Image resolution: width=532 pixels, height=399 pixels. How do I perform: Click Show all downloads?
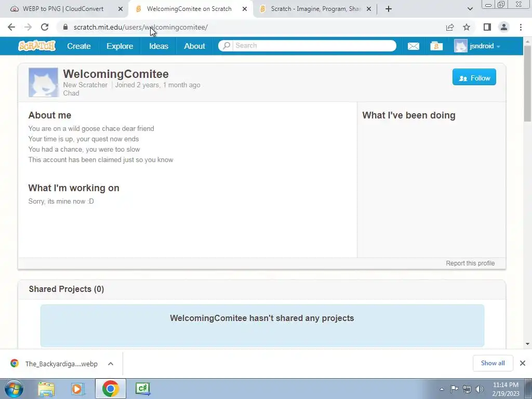(x=493, y=363)
